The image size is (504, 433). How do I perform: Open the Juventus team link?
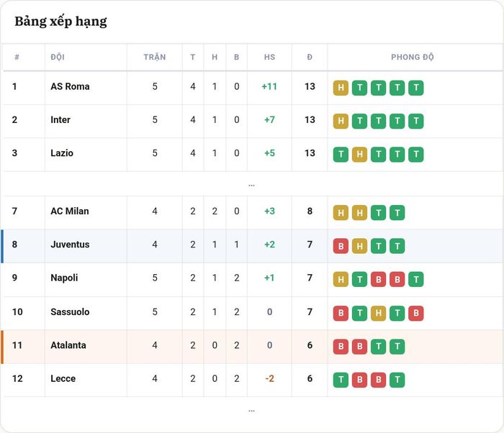click(70, 245)
